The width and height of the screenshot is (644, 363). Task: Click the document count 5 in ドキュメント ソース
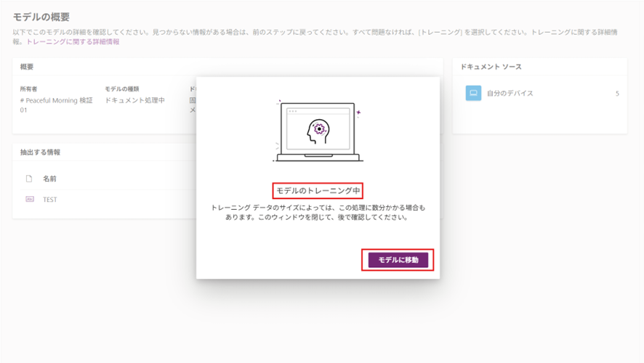pyautogui.click(x=617, y=94)
